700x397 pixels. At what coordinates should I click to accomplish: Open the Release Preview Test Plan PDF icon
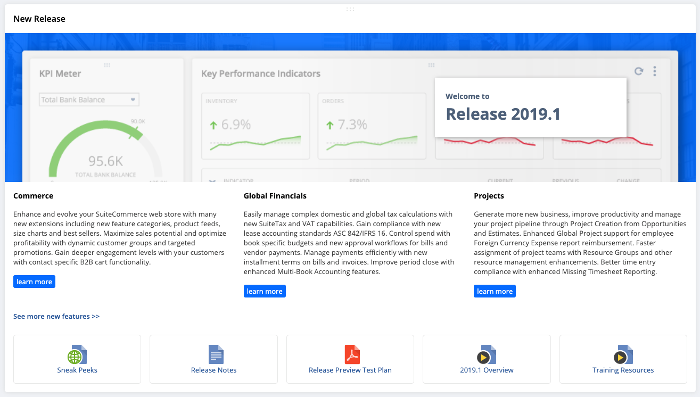tap(352, 355)
